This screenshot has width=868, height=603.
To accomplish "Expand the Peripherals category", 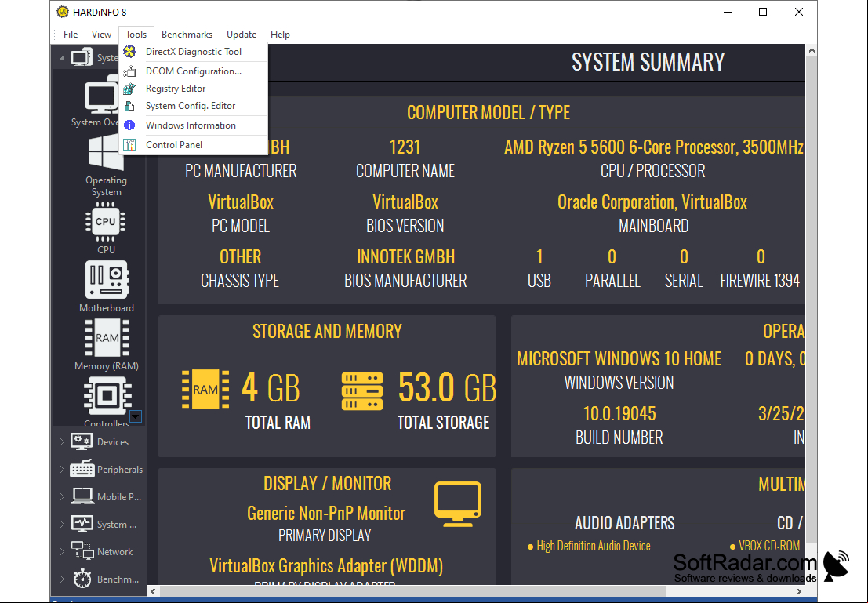I will [x=61, y=469].
